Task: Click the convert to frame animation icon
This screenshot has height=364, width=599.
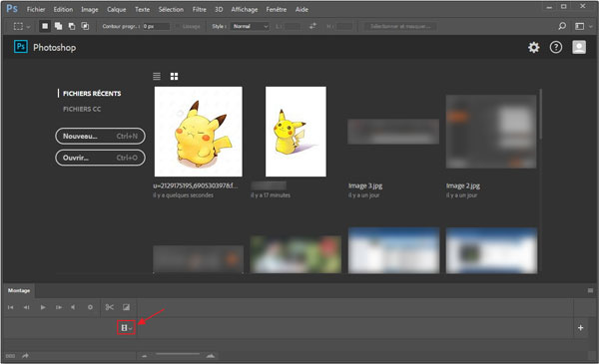Action: pos(10,356)
